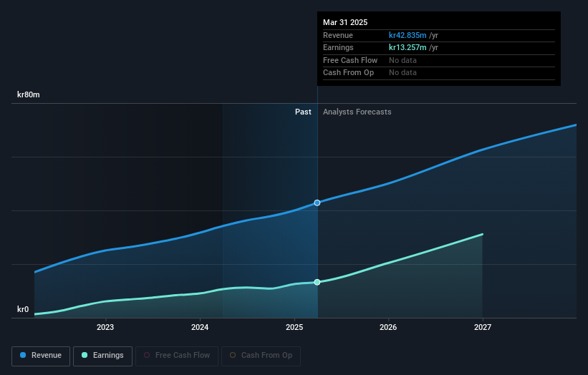
Task: Enable the Free Cash Flow series
Action: [177, 356]
